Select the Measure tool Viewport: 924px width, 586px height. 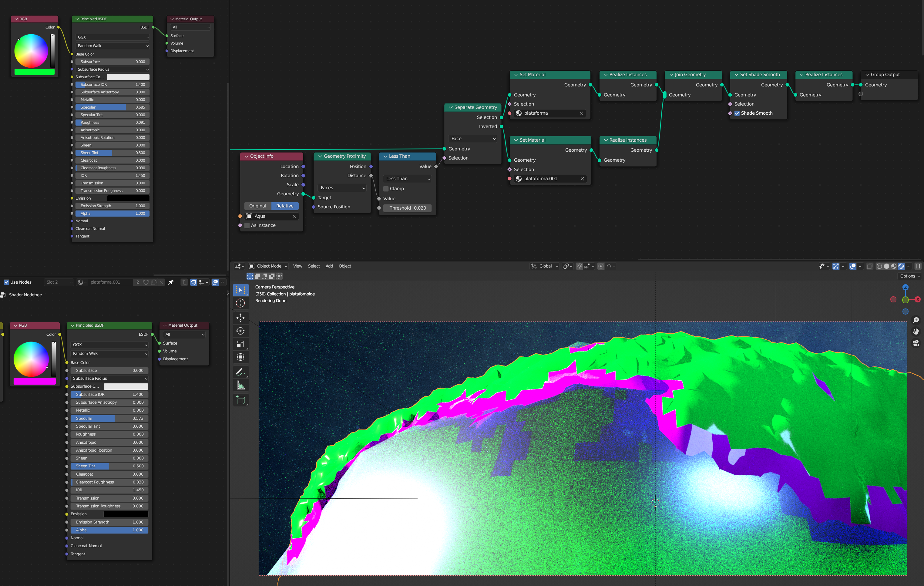[x=240, y=385]
